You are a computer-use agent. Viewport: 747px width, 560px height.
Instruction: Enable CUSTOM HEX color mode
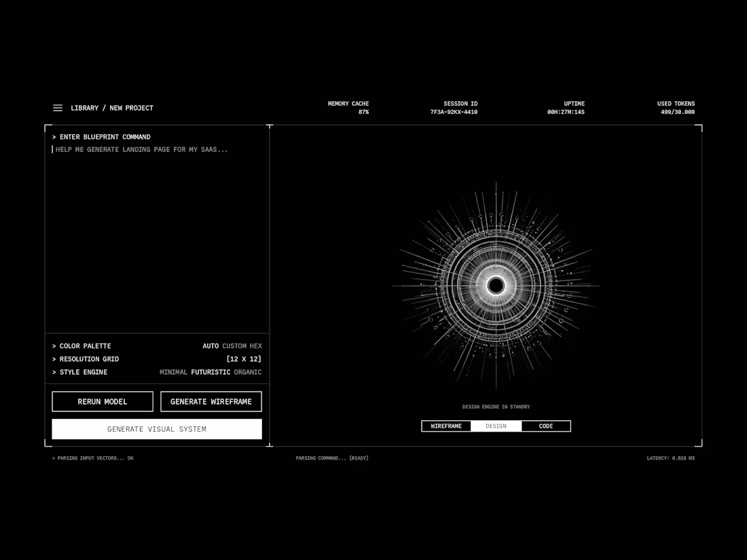[x=241, y=346]
